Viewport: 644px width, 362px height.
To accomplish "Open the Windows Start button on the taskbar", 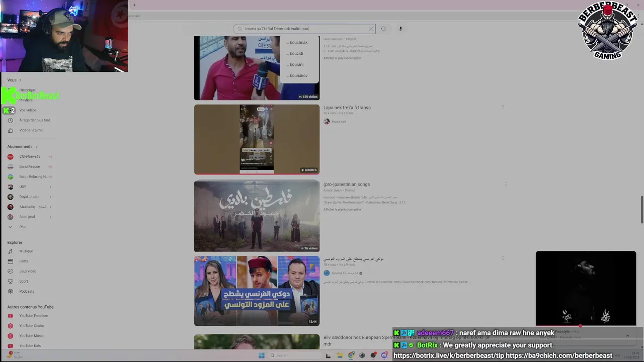I will coord(261,355).
